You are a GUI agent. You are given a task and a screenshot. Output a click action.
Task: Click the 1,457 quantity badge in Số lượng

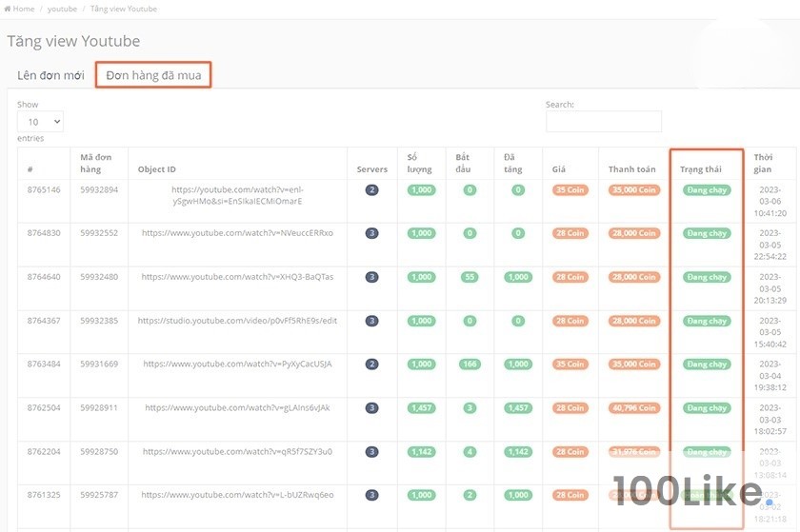(x=421, y=408)
